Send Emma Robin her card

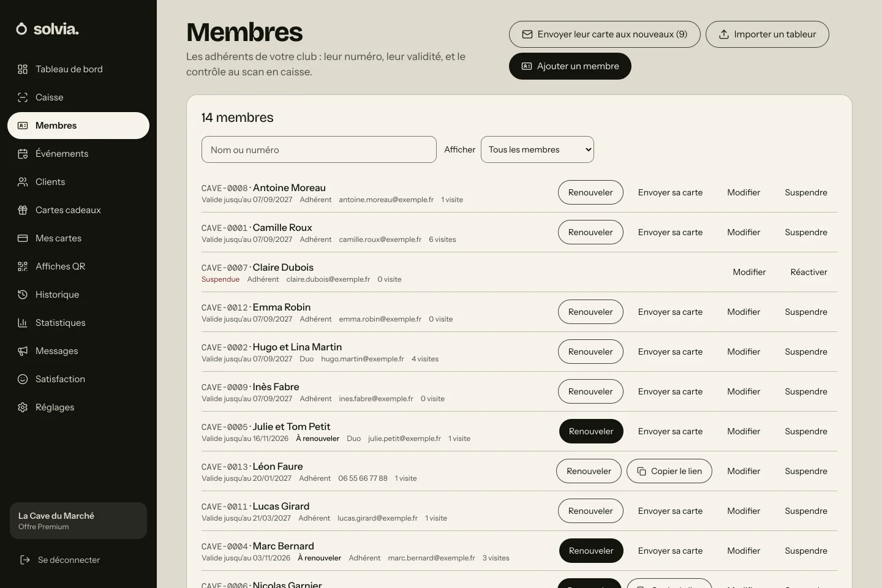coord(670,312)
